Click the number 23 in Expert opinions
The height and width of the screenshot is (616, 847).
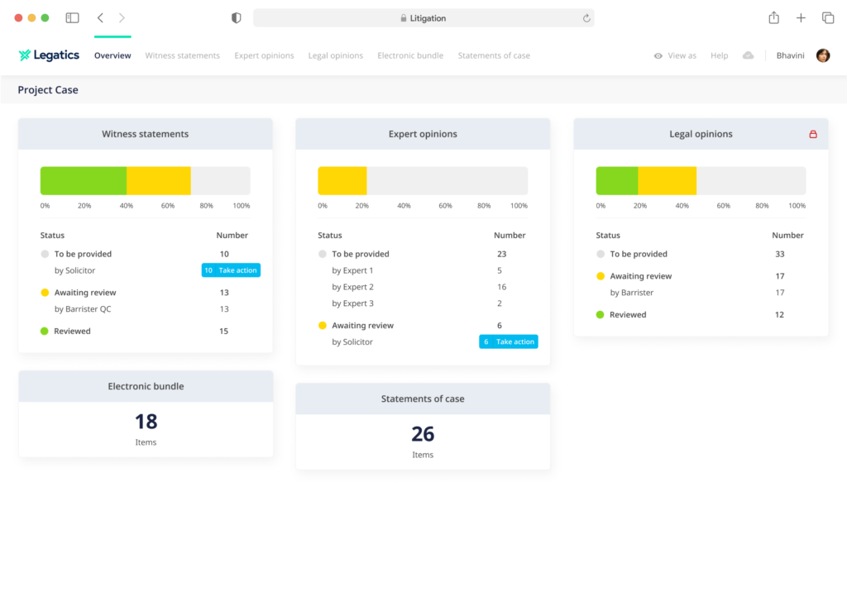tap(501, 254)
